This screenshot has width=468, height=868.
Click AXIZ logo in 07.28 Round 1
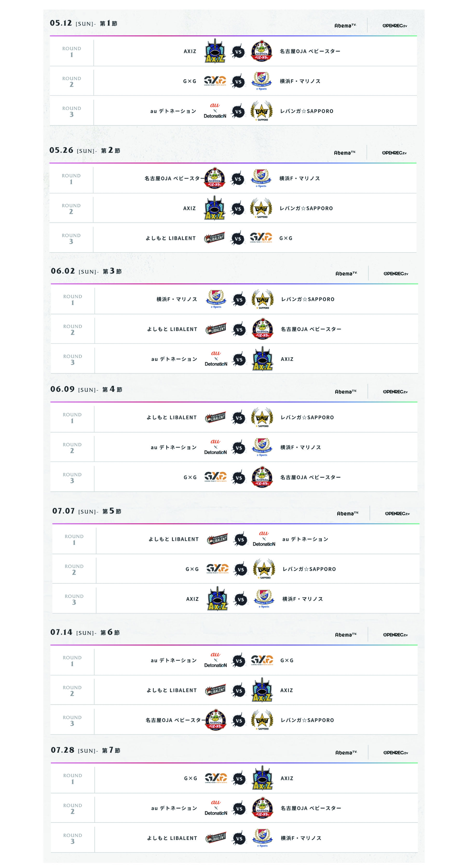[x=263, y=778]
